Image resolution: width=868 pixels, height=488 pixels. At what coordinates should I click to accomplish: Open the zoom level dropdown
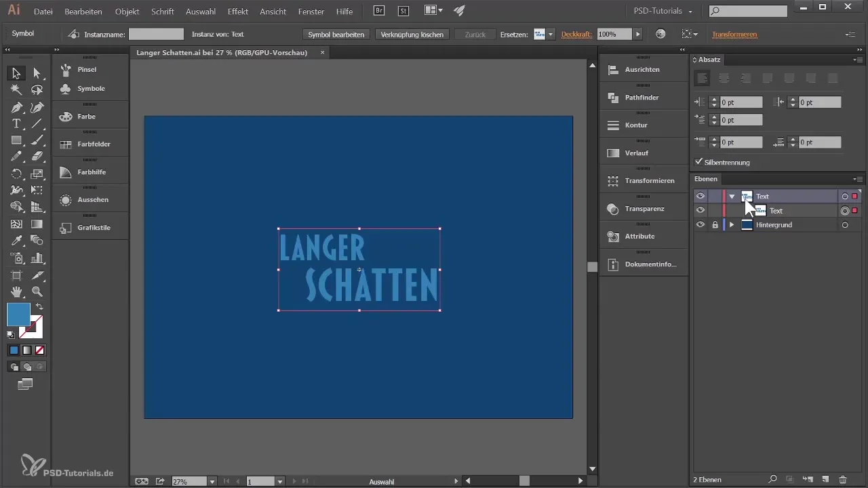click(x=212, y=481)
